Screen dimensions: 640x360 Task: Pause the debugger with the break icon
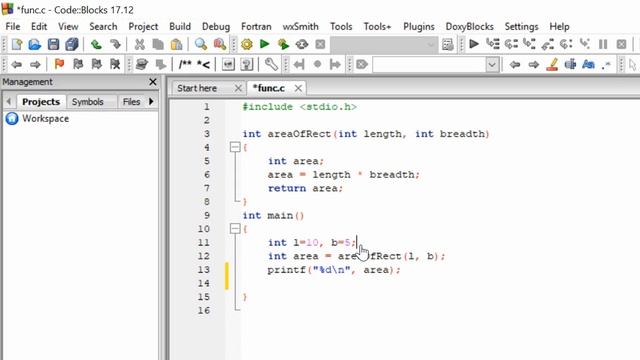603,44
